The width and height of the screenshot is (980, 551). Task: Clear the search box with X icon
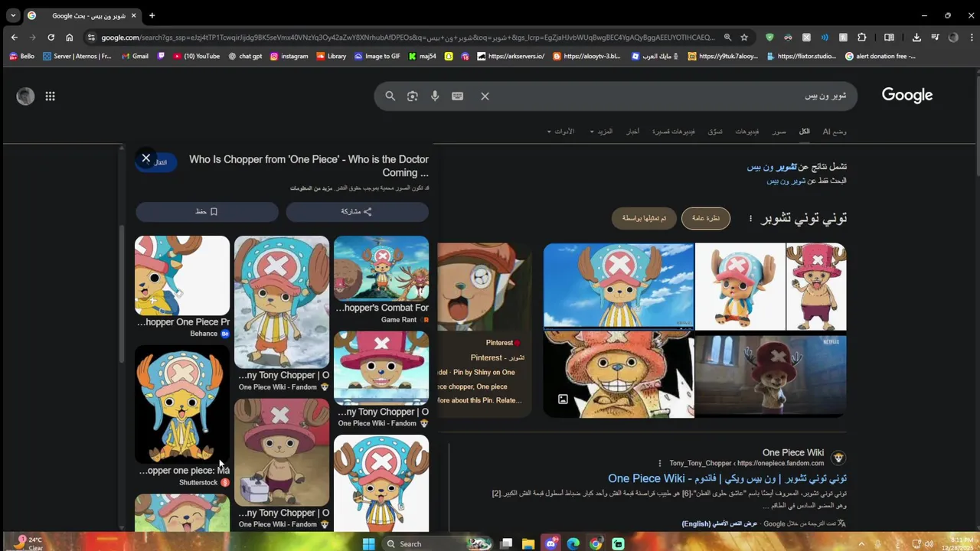pyautogui.click(x=485, y=96)
